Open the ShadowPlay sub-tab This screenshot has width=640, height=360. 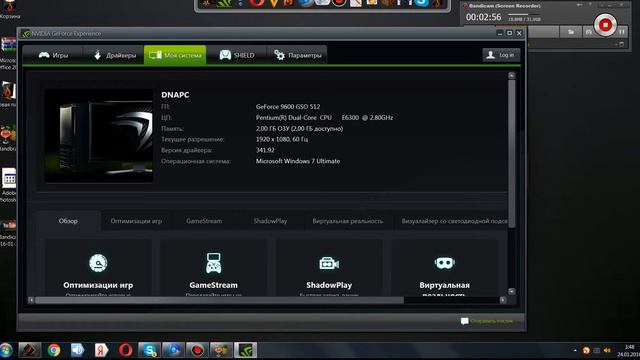[270, 221]
